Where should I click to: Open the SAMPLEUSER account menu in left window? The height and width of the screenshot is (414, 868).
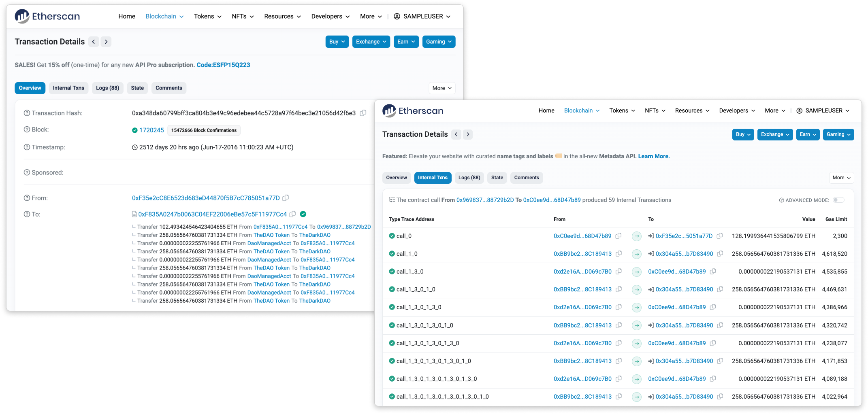(422, 16)
